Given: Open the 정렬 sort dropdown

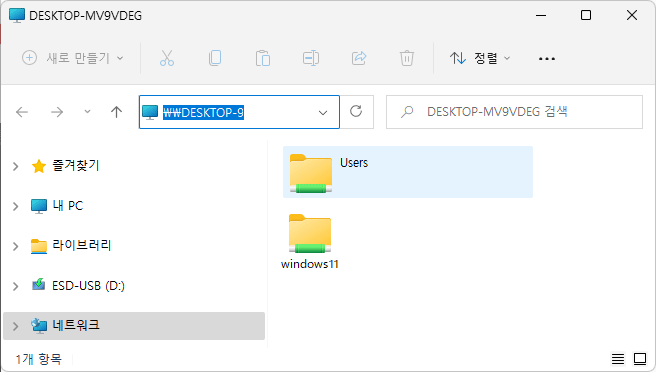Looking at the screenshot, I should click(480, 58).
